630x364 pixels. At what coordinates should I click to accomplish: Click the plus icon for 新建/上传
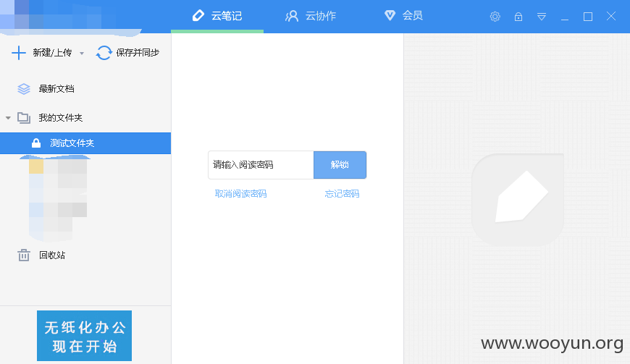(19, 53)
